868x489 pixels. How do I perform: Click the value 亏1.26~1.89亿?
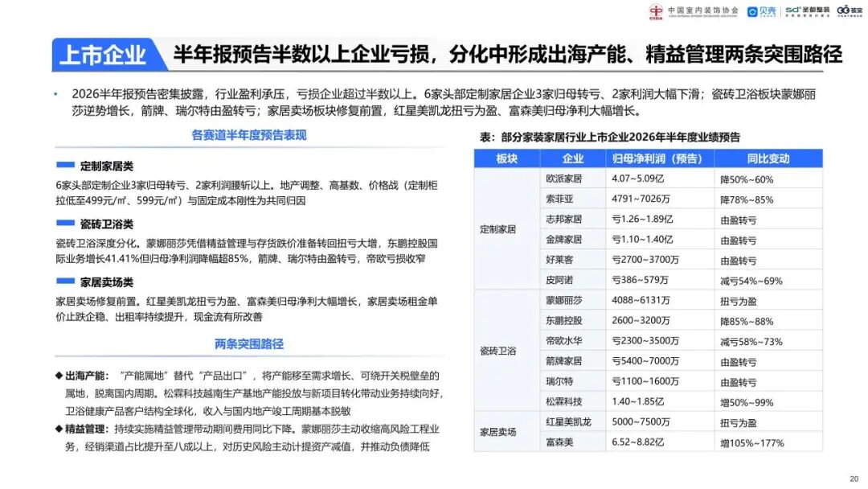click(x=642, y=220)
